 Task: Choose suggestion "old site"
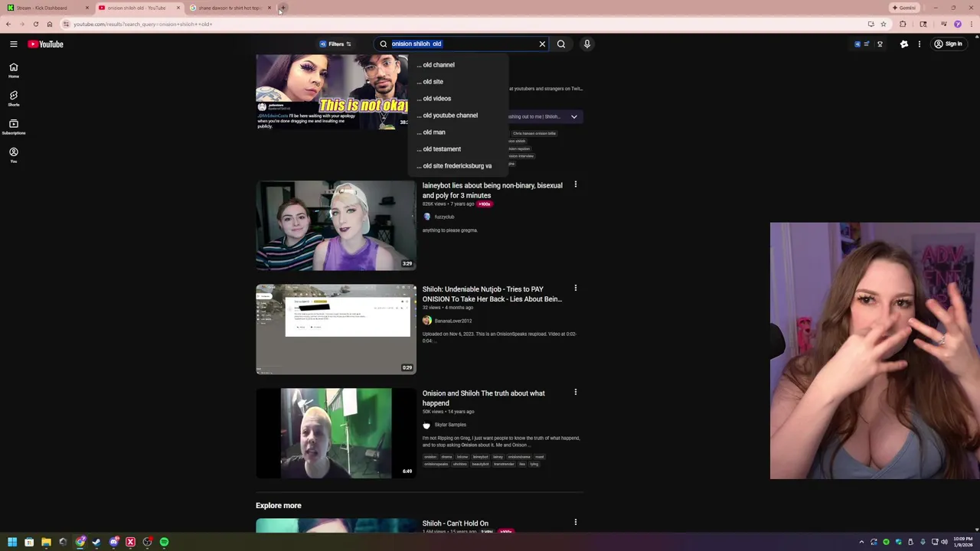[x=458, y=81]
